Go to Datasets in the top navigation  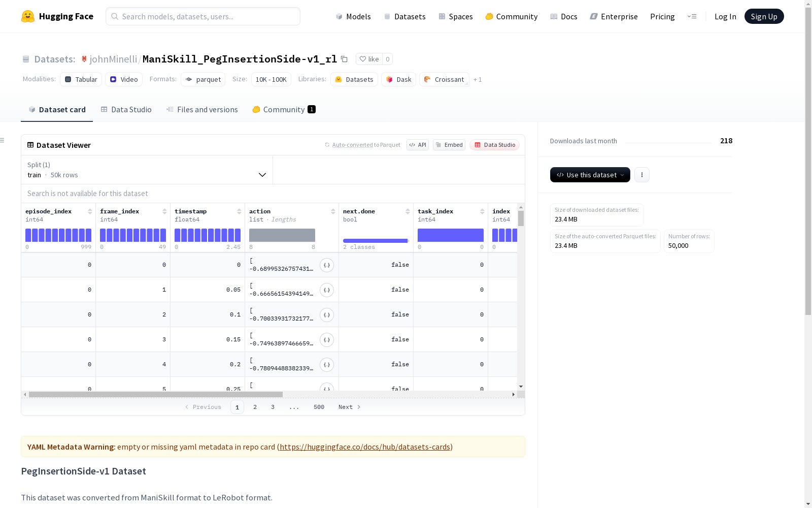(x=404, y=17)
